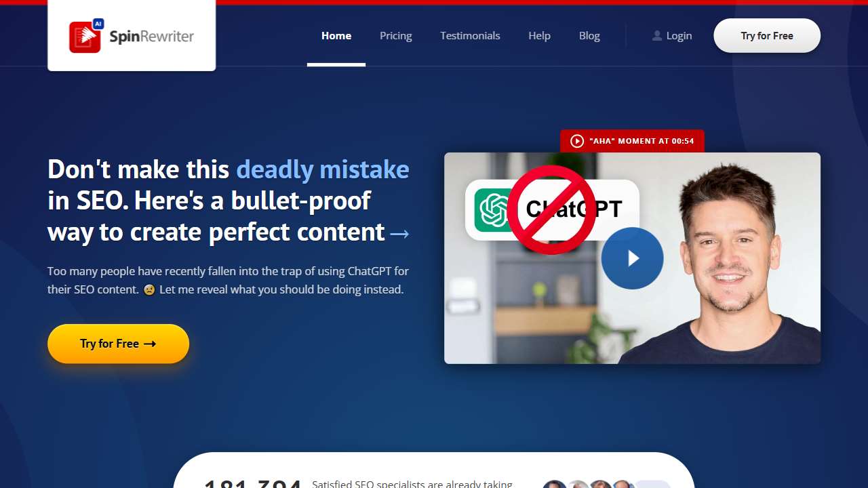Click the SpinRewriter logo icon
This screenshot has width=868, height=488.
pos(85,37)
